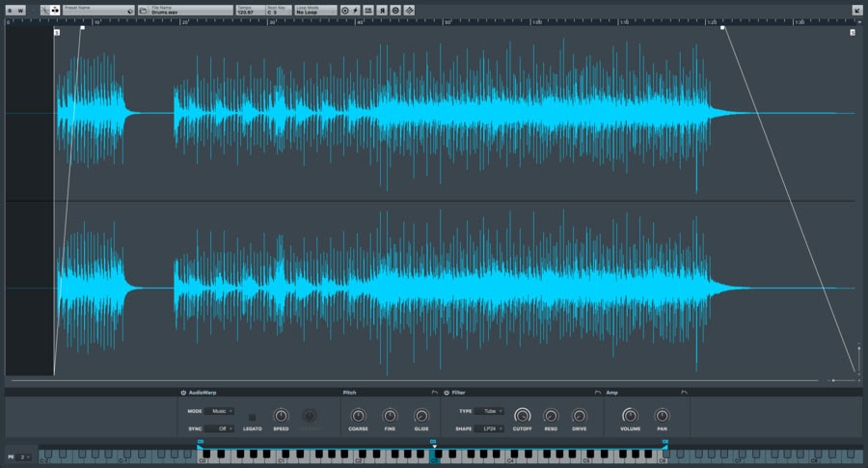
Task: Click the window toggle icon at top right
Action: 857,11
